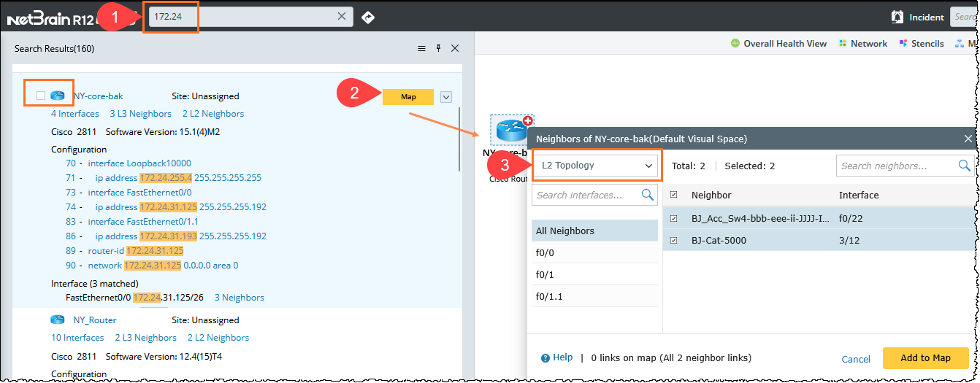This screenshot has width=980, height=383.
Task: Select interface f0/1 in list
Action: (594, 275)
